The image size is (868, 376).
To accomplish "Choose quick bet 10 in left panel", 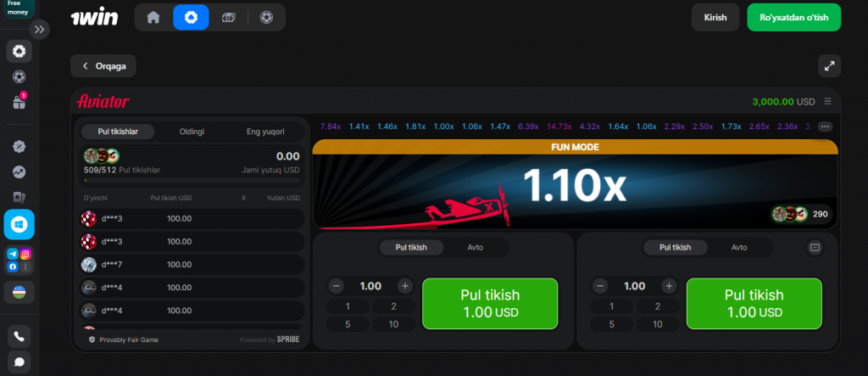I will pyautogui.click(x=393, y=324).
